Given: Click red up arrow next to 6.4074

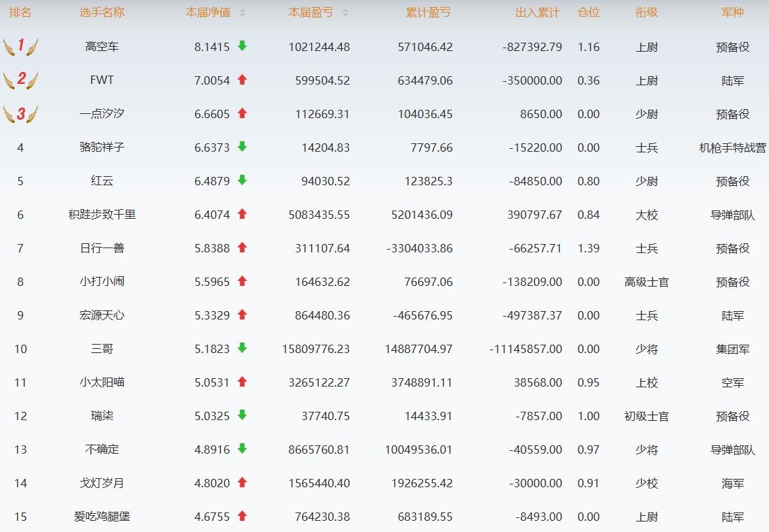Looking at the screenshot, I should (x=243, y=214).
